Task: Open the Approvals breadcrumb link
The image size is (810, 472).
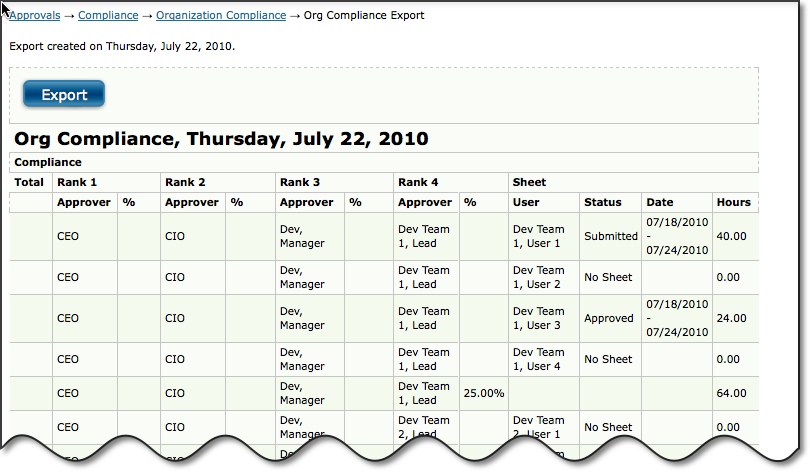Action: [34, 16]
